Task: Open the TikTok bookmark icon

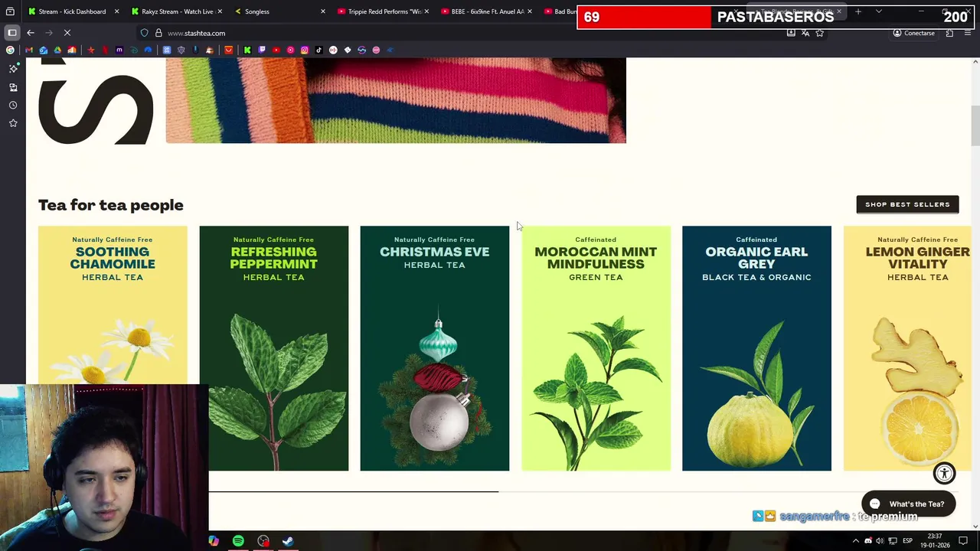Action: 319,50
